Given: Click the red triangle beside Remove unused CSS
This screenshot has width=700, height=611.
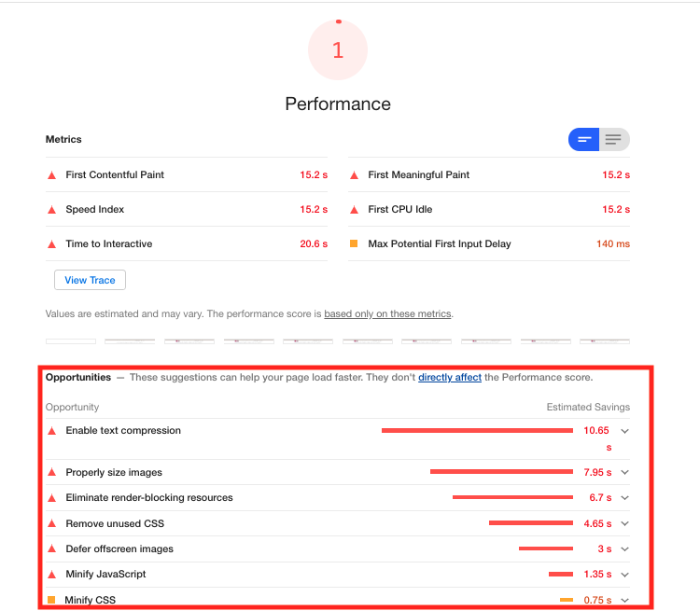Looking at the screenshot, I should pos(52,524).
